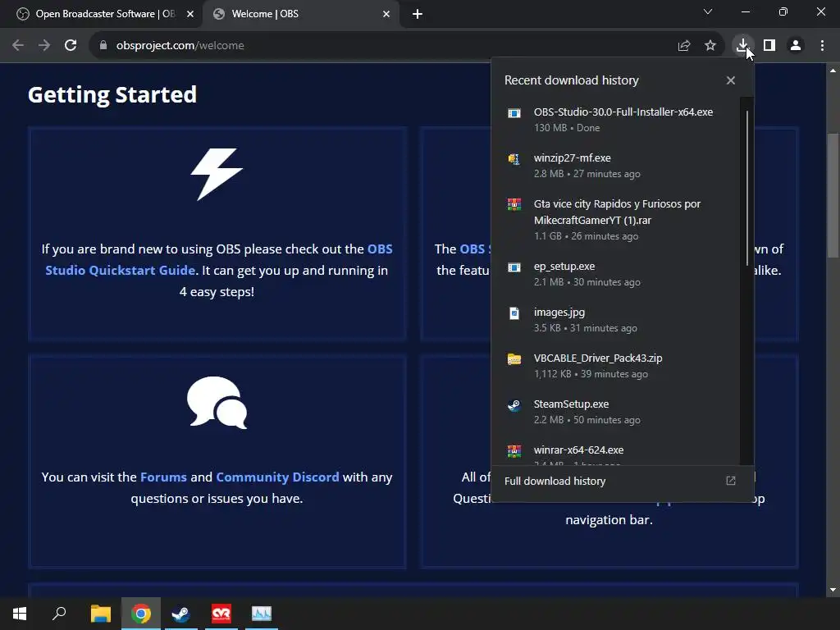The image size is (840, 630).
Task: Open the Windows Start menu
Action: (x=20, y=614)
